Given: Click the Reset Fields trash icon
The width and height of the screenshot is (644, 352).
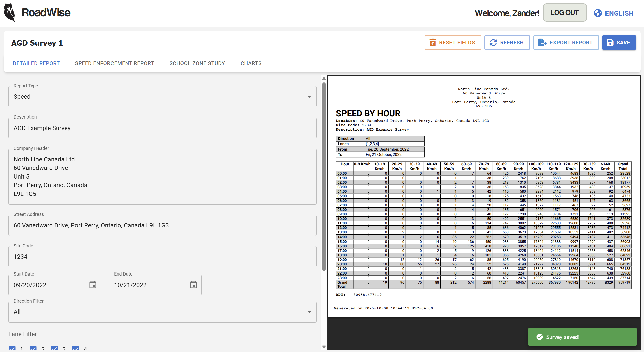Looking at the screenshot, I should click(432, 43).
